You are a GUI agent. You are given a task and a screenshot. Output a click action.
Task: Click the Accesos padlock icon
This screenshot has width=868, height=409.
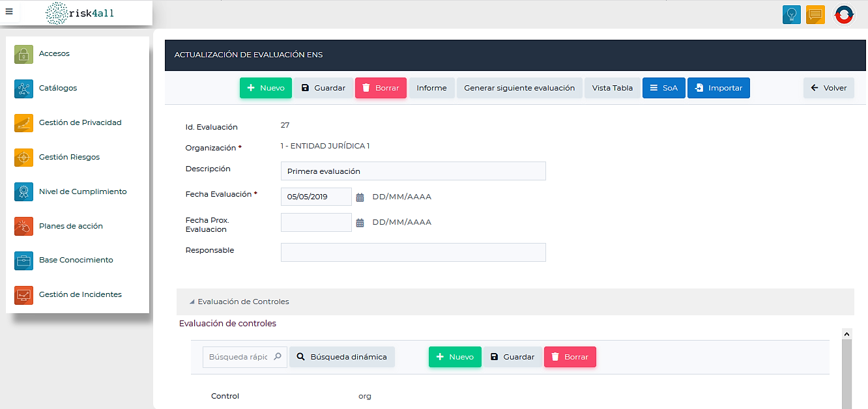[x=23, y=54]
